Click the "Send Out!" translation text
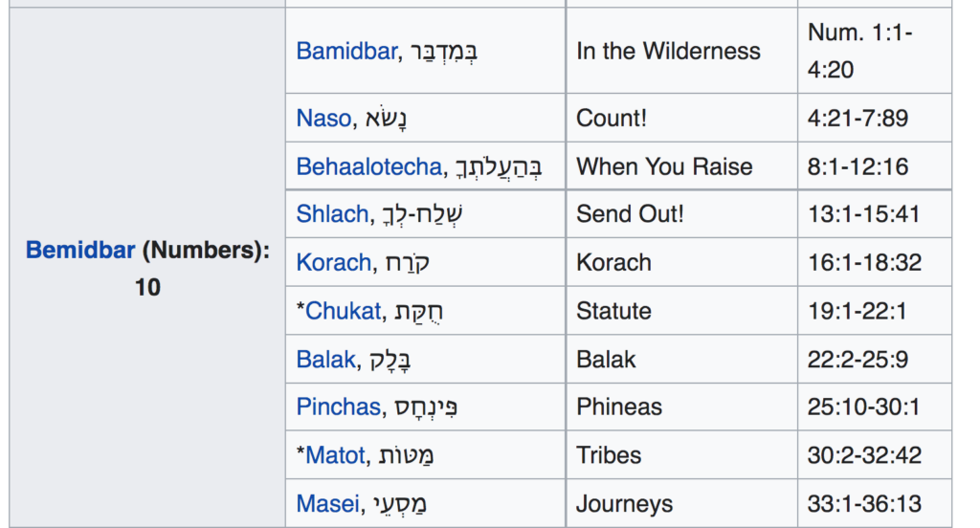Image resolution: width=980 pixels, height=528 pixels. pos(630,213)
